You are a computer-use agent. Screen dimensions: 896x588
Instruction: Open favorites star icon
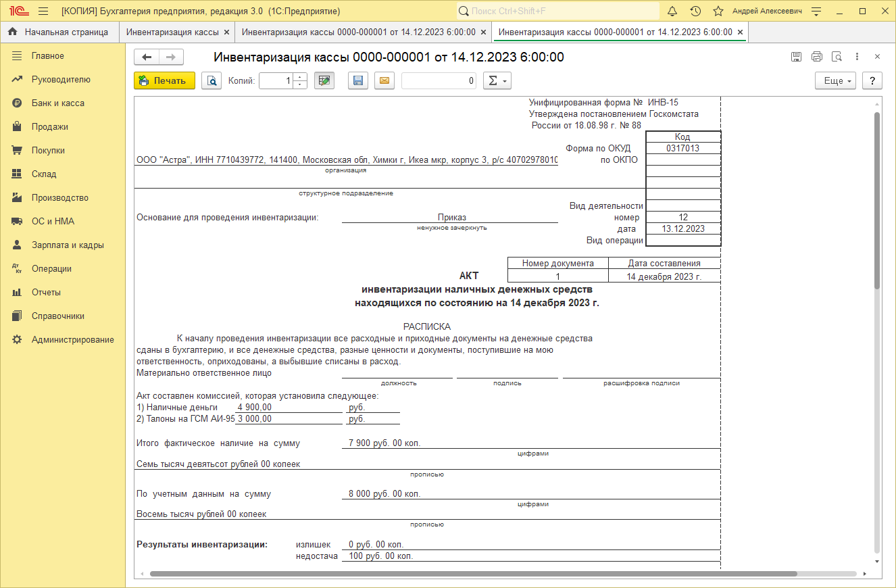pos(718,11)
